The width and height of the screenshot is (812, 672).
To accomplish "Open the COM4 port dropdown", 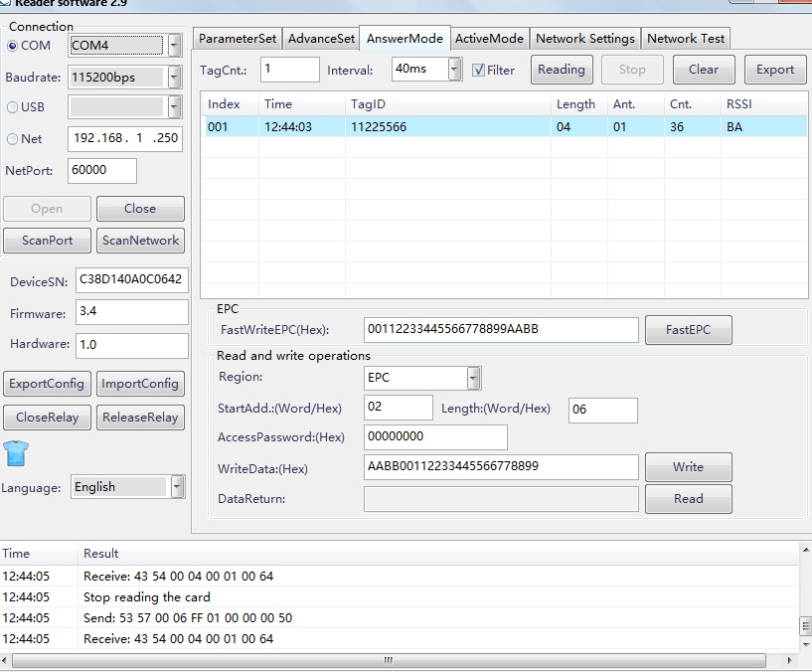I will [x=175, y=46].
